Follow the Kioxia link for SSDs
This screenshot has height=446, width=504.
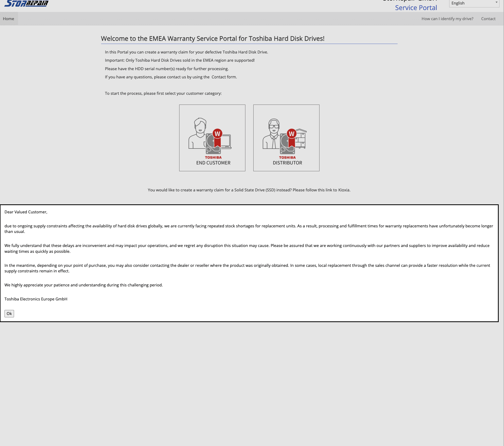[x=344, y=190]
